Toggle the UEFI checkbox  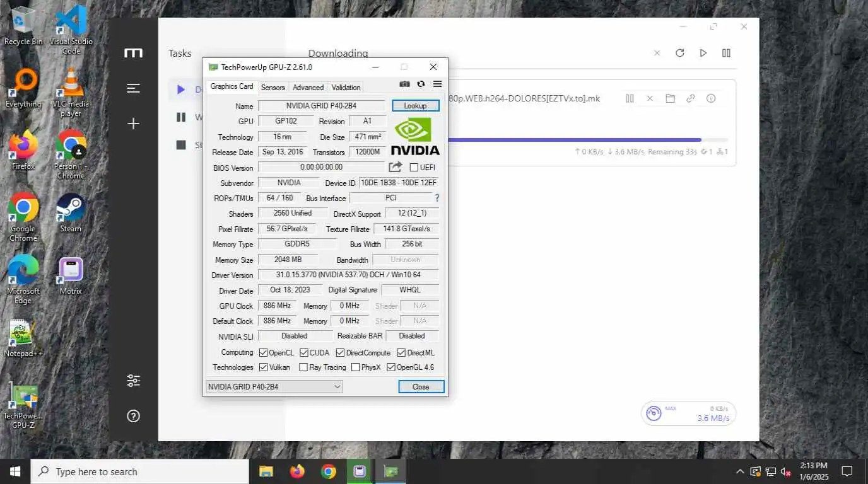point(414,167)
